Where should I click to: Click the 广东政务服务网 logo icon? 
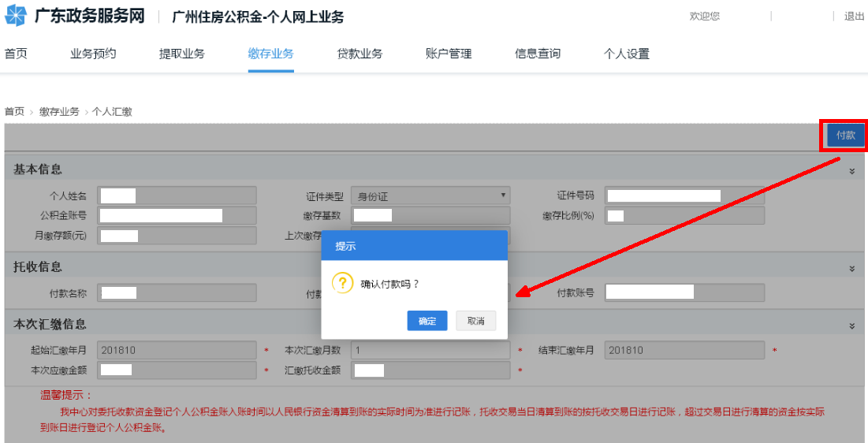click(x=16, y=16)
